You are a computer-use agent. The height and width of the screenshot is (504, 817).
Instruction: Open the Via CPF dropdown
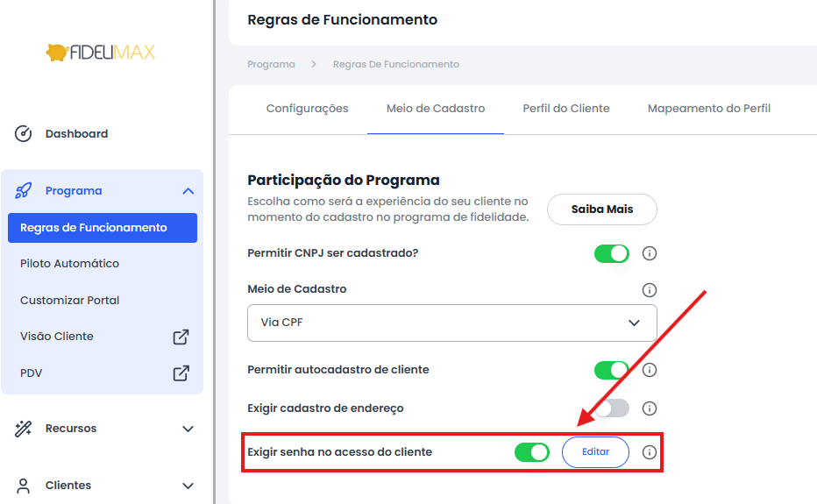pyautogui.click(x=451, y=323)
